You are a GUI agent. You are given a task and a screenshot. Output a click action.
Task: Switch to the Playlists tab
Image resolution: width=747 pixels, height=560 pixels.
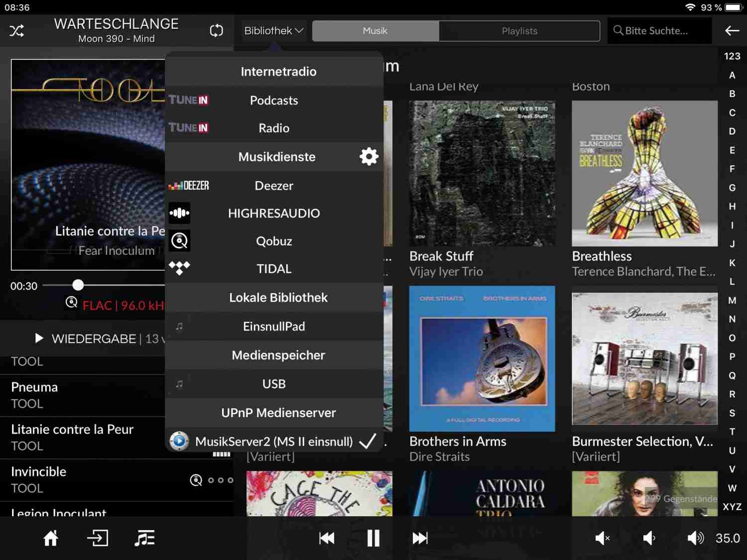[519, 31]
